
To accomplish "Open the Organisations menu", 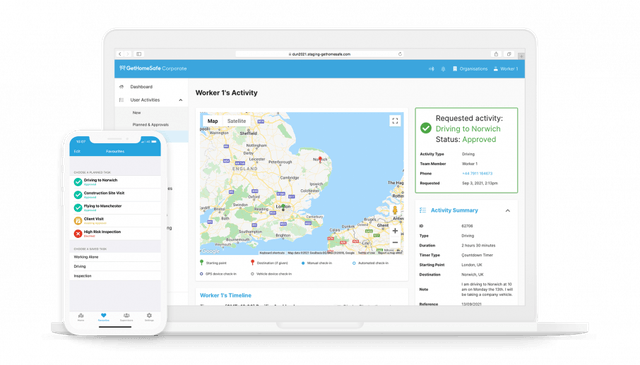I will 470,69.
